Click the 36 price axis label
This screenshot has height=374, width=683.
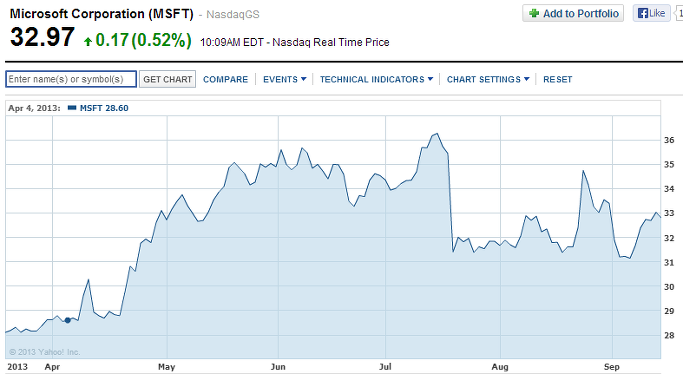669,140
